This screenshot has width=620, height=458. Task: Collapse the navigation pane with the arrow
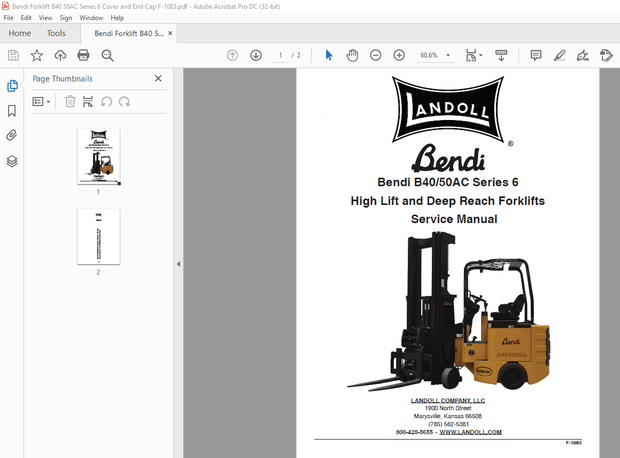pyautogui.click(x=178, y=264)
